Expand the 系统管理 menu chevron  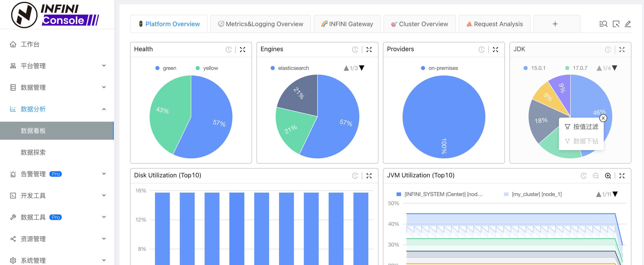click(104, 260)
